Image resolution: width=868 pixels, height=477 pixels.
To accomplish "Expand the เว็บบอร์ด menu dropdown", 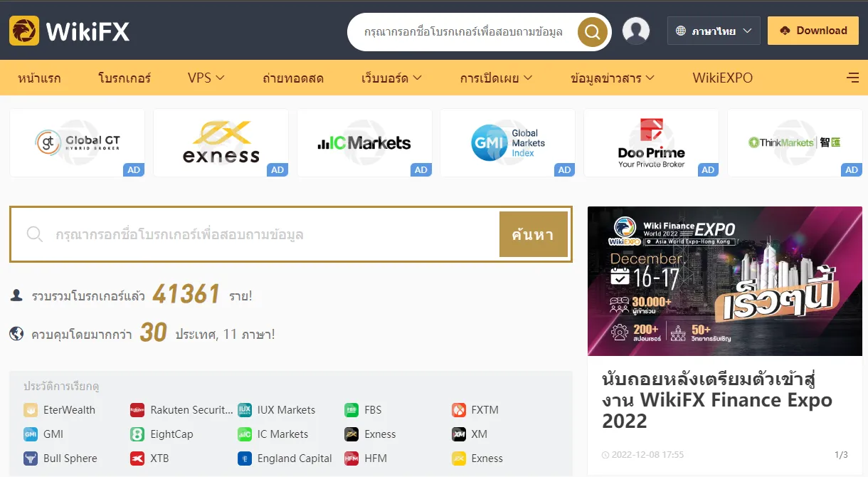I will [x=391, y=78].
